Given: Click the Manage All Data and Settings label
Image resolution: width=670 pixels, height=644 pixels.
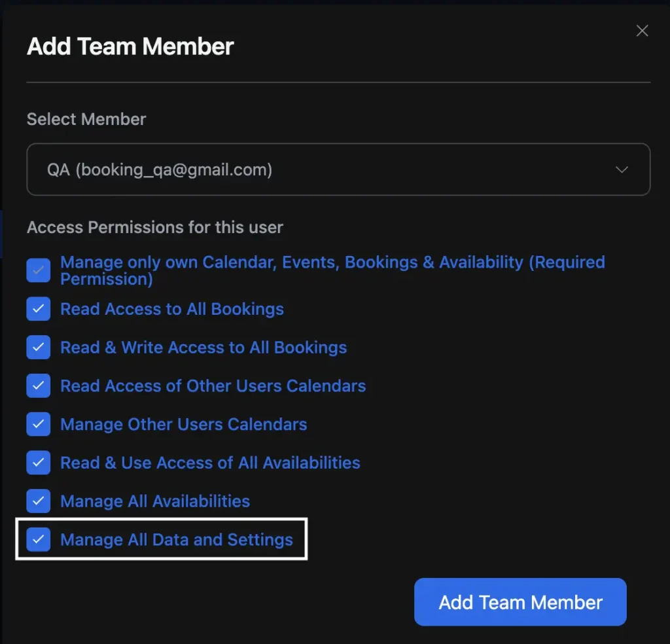Looking at the screenshot, I should point(176,539).
